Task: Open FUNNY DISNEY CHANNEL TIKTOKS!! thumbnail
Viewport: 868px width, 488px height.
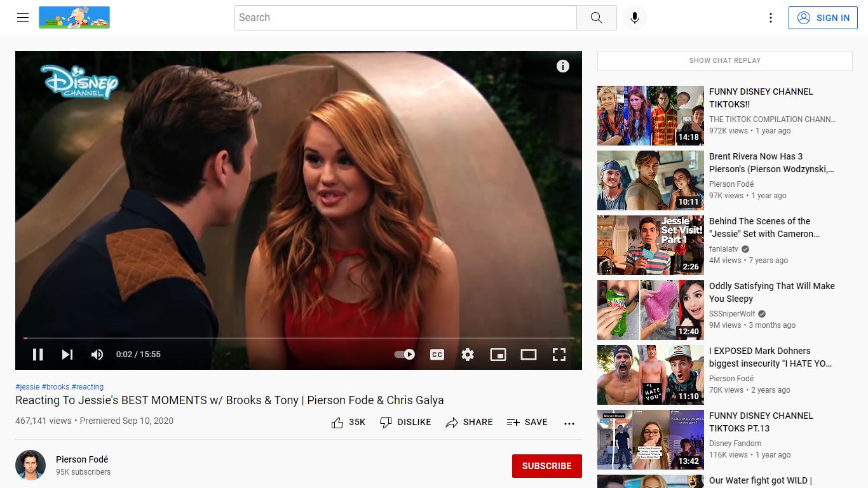Action: tap(651, 116)
